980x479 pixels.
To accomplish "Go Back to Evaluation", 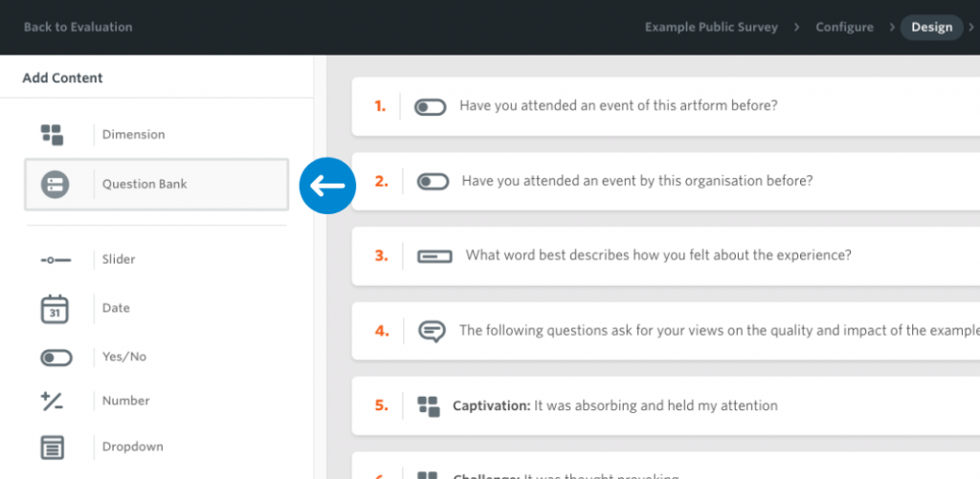I will point(78,28).
